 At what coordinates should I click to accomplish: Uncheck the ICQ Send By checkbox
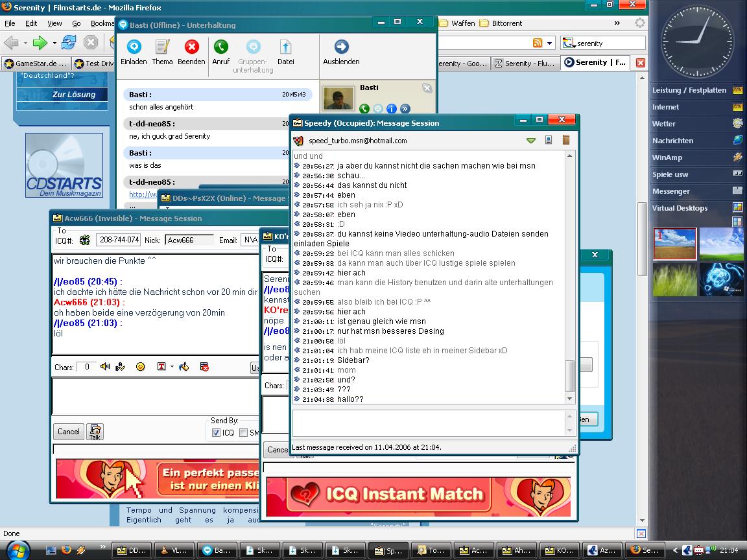coord(217,433)
